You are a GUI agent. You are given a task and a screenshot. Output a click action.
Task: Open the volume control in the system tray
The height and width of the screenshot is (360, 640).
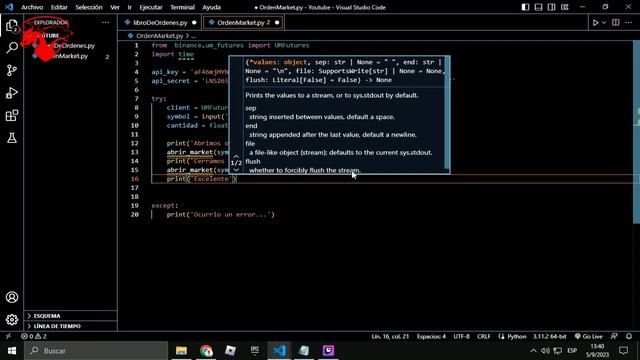pos(545,351)
